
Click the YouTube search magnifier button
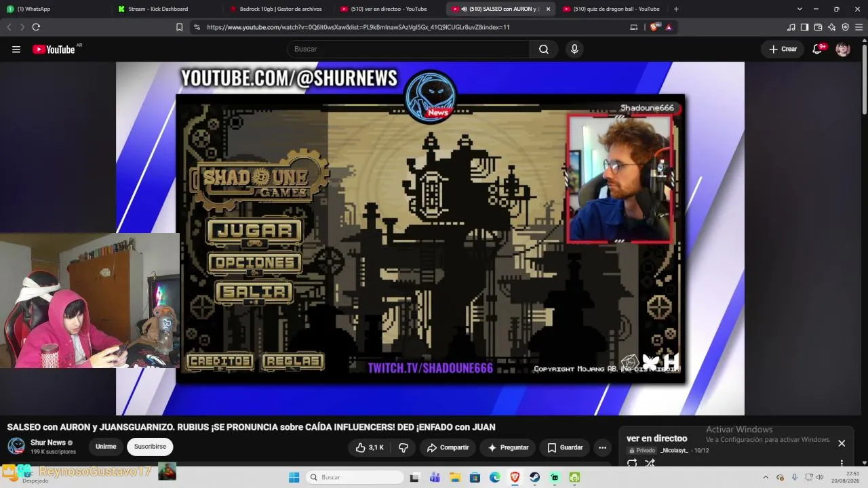click(x=544, y=49)
